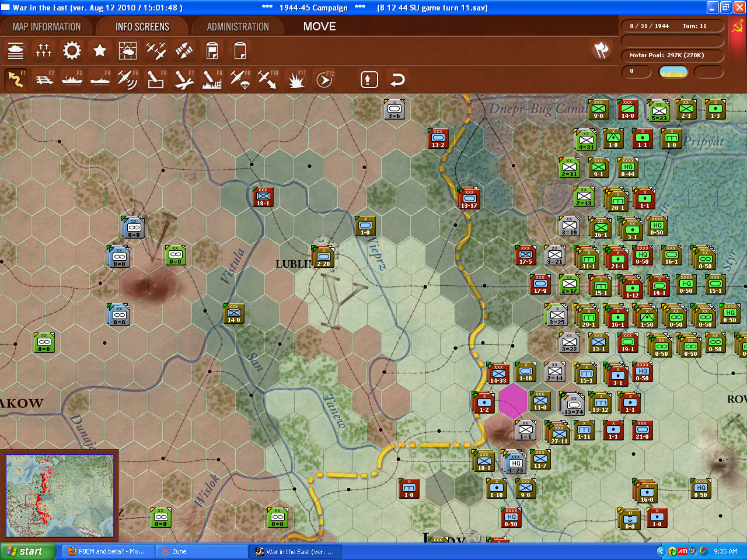The width and height of the screenshot is (747, 560).
Task: Click the Soviet hammer and sickle flag
Action: click(x=737, y=26)
